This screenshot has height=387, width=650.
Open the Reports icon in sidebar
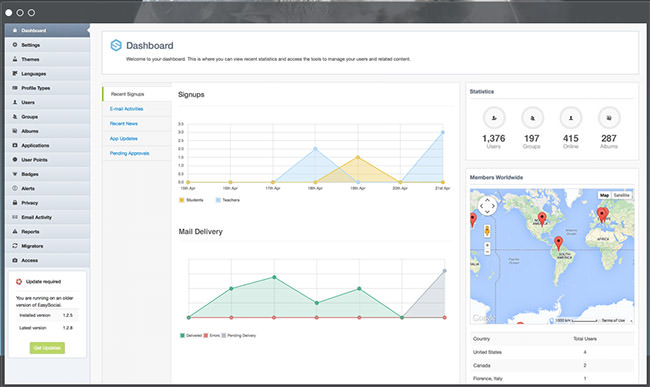coord(15,231)
